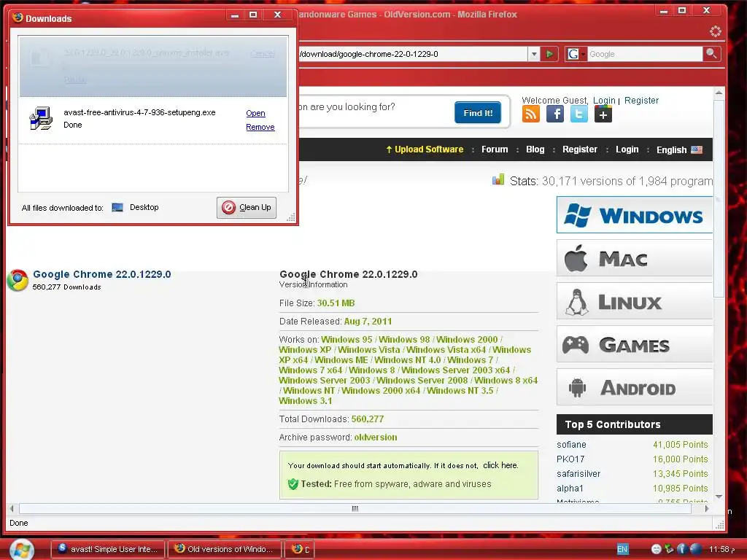Image resolution: width=747 pixels, height=560 pixels.
Task: Click horizontal scrollbar right arrow
Action: (x=706, y=508)
